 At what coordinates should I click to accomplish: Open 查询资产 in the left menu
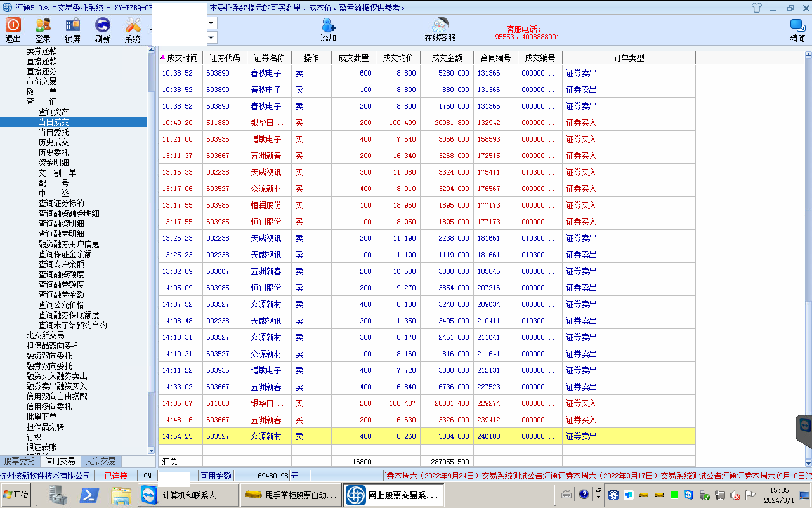coord(54,112)
